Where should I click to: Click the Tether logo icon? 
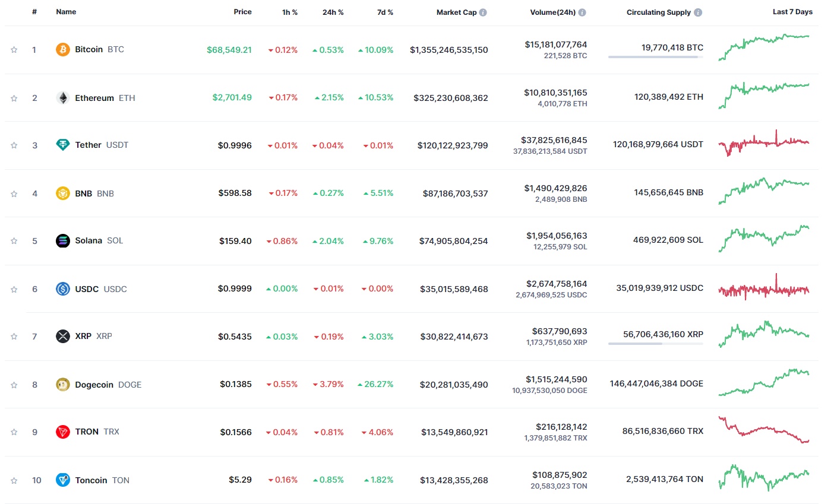(x=63, y=145)
